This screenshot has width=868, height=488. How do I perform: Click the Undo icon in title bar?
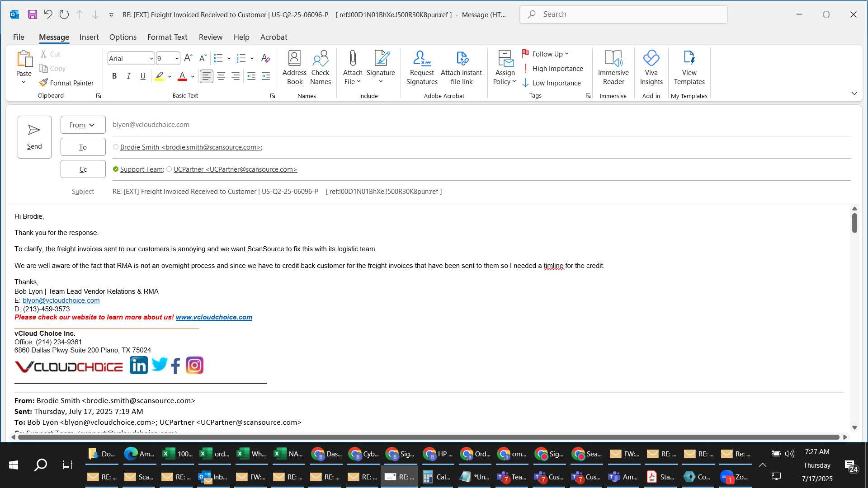(x=48, y=14)
